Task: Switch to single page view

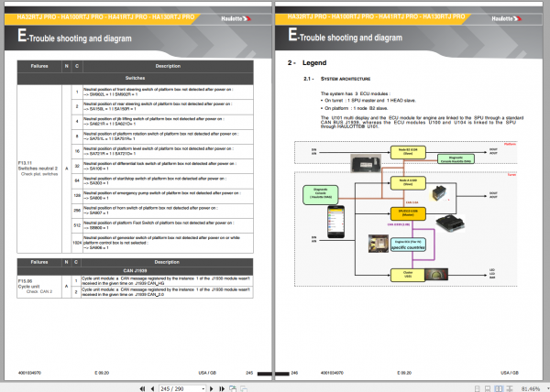Action: pos(477,389)
